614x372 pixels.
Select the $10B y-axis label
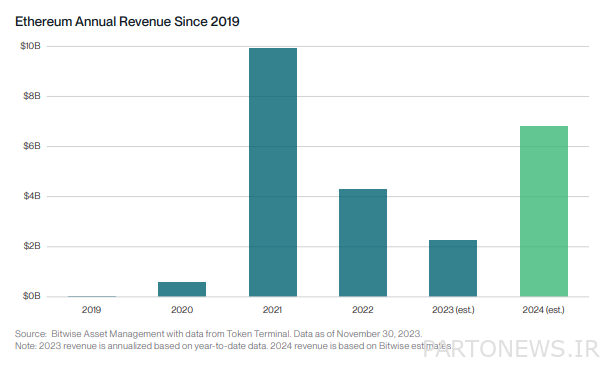click(x=31, y=46)
